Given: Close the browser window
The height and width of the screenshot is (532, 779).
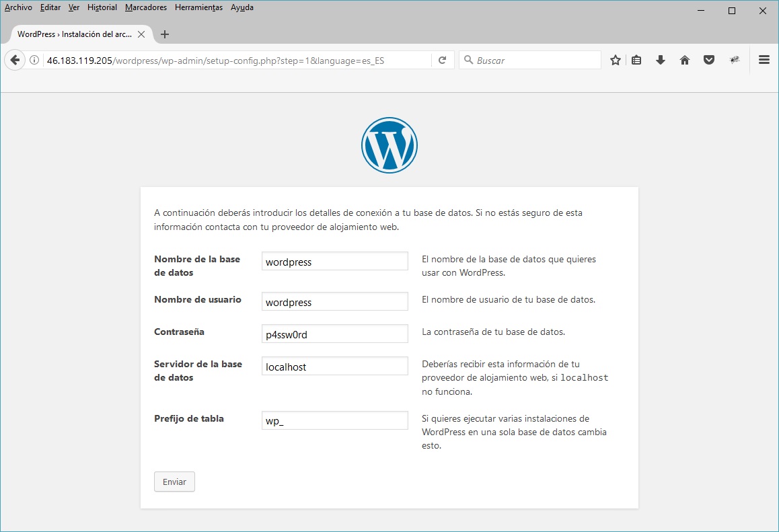Looking at the screenshot, I should (x=763, y=11).
